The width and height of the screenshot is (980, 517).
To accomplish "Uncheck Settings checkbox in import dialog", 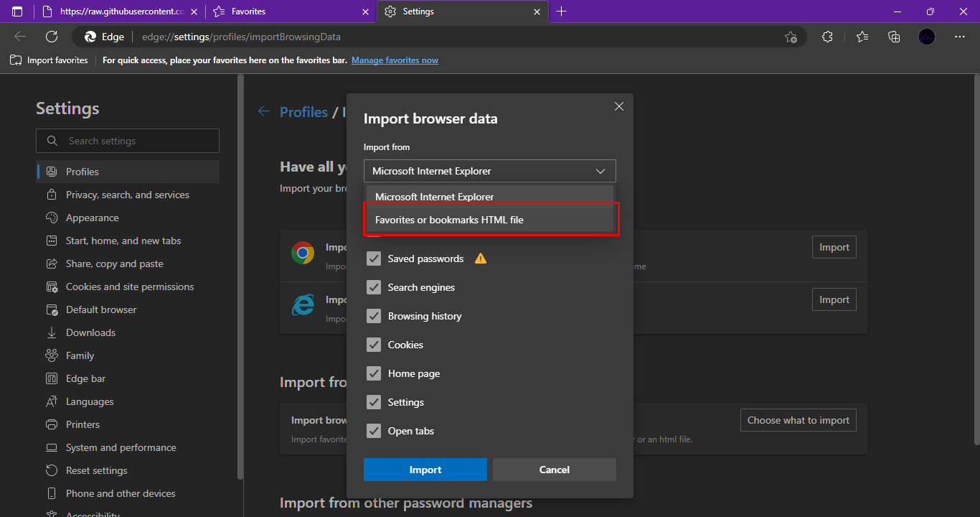I will pos(374,402).
